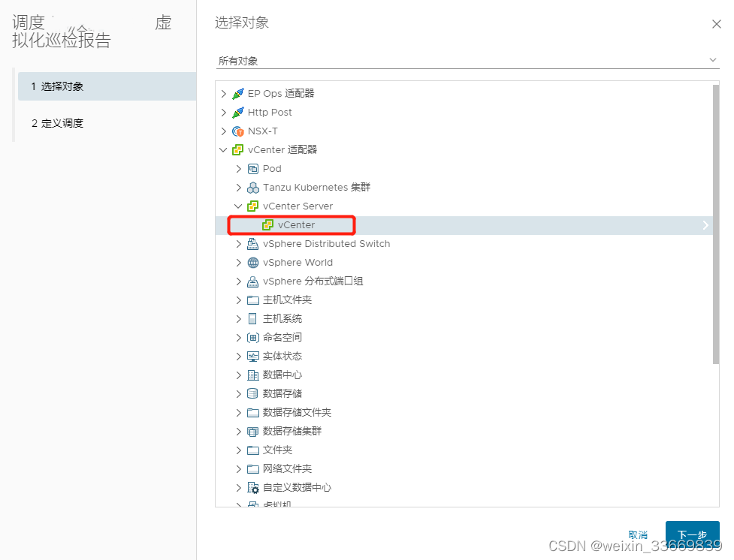Expand the 实体状态 node
The image size is (734, 560).
[x=239, y=356]
